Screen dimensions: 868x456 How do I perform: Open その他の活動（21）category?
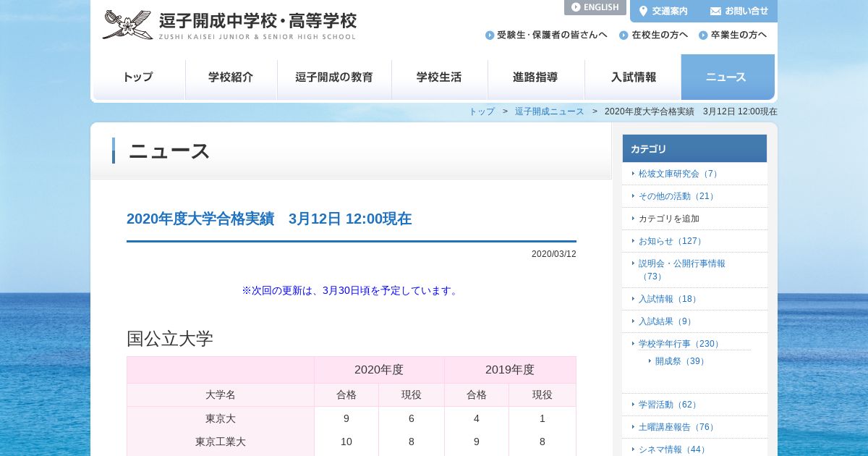click(678, 196)
